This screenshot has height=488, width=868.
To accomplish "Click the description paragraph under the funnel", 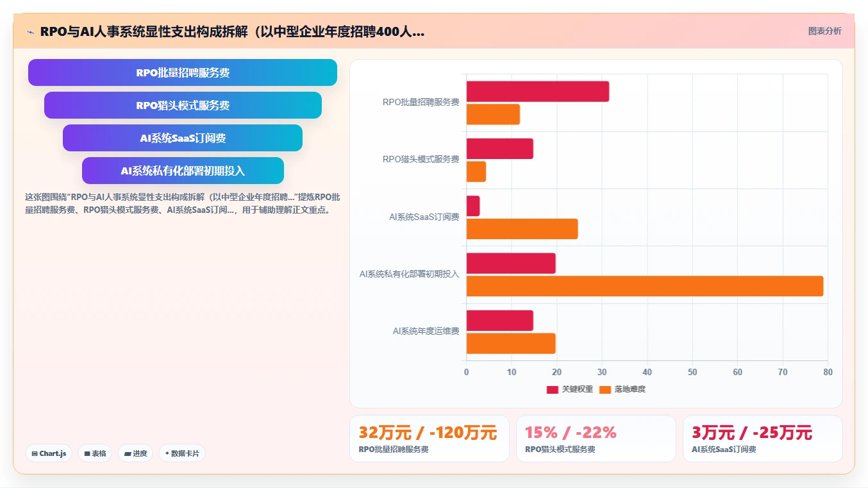I will coord(183,203).
